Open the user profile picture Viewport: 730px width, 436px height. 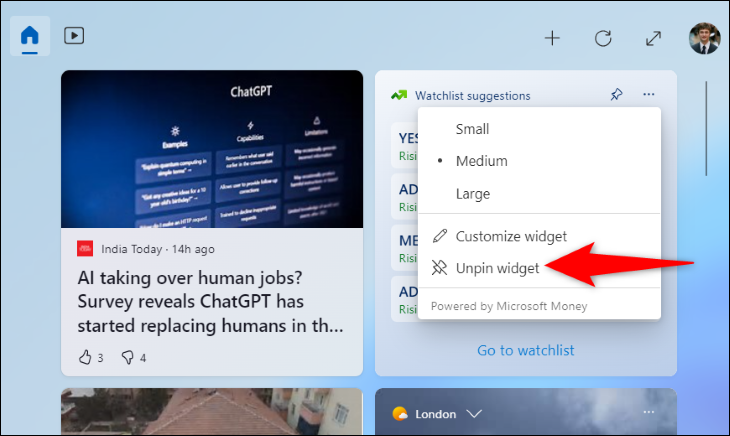(x=704, y=38)
